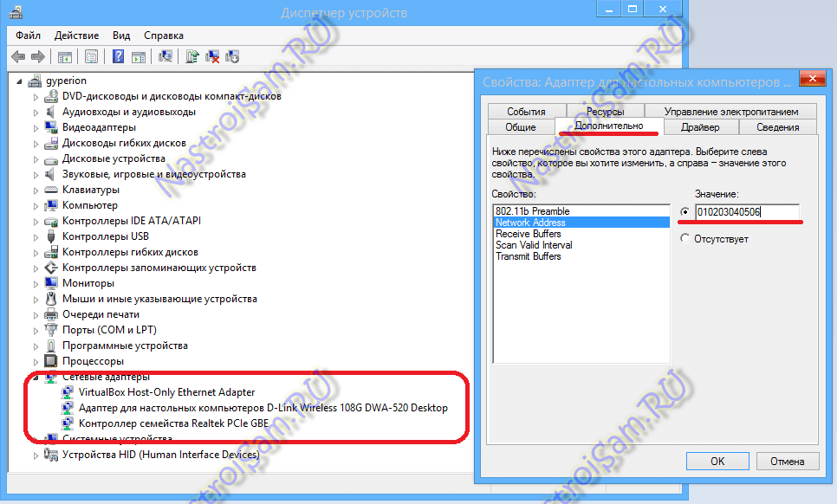This screenshot has width=837, height=504.
Task: Open the Действие menu
Action: pos(76,36)
